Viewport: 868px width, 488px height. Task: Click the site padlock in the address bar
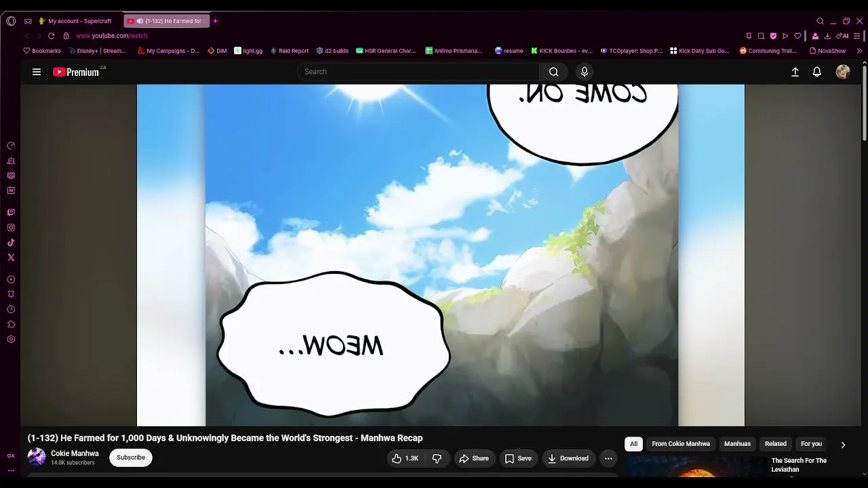[x=66, y=36]
